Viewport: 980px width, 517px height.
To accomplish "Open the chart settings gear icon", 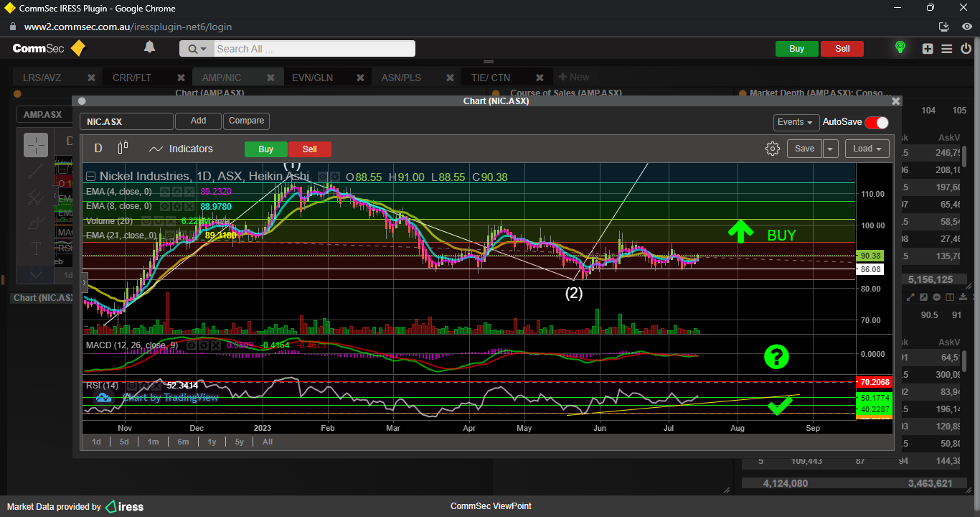I will [x=772, y=149].
